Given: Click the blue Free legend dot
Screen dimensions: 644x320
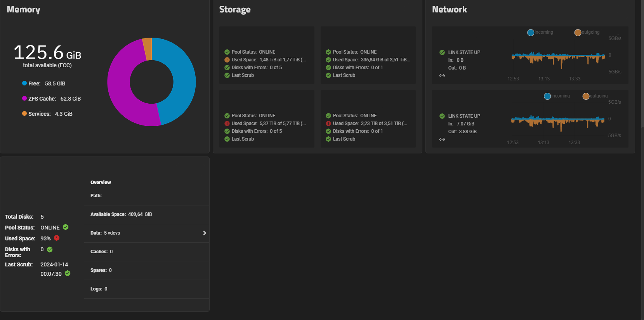Looking at the screenshot, I should tap(24, 83).
